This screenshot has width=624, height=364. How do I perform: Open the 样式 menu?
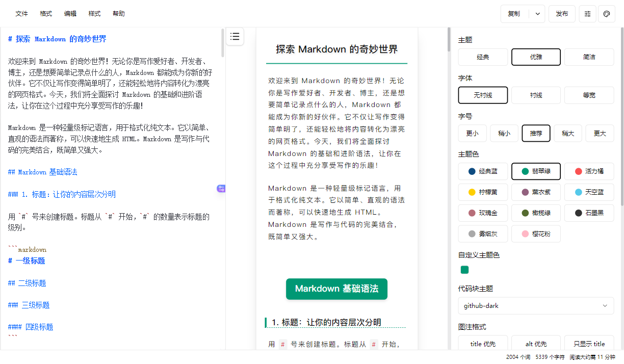coord(94,14)
